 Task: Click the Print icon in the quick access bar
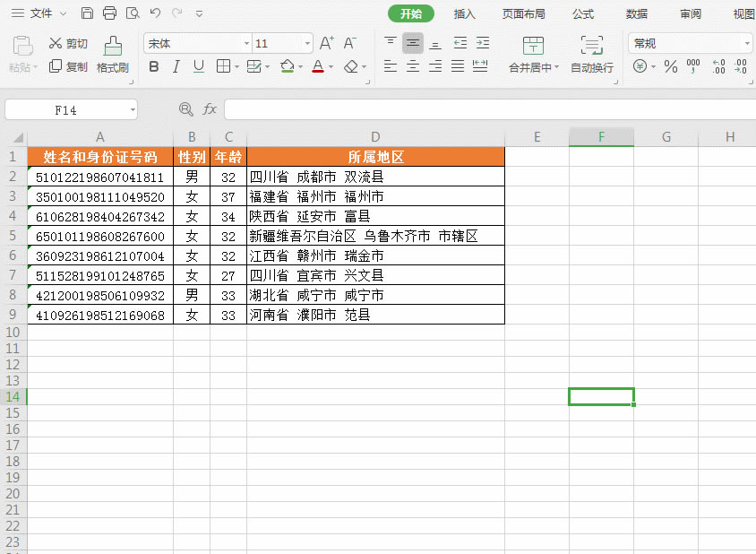(x=110, y=13)
